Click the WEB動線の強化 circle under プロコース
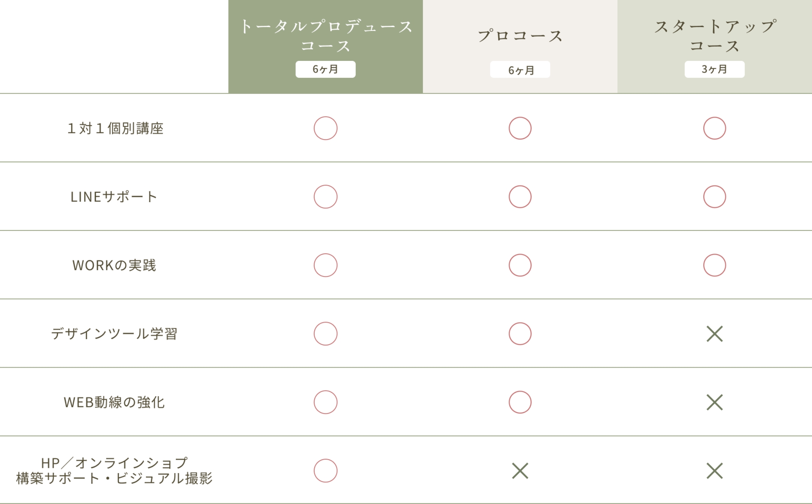 pos(520,402)
